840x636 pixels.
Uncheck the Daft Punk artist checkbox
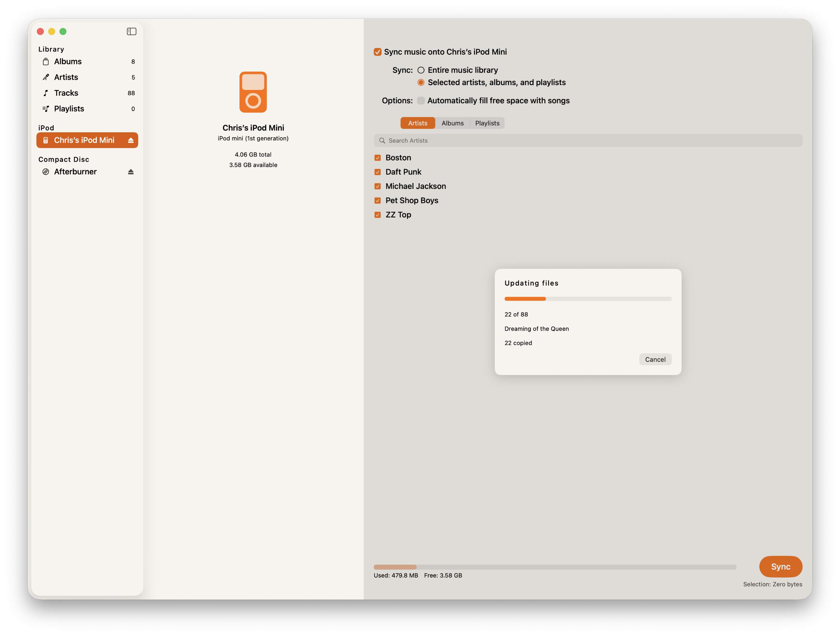pos(377,172)
